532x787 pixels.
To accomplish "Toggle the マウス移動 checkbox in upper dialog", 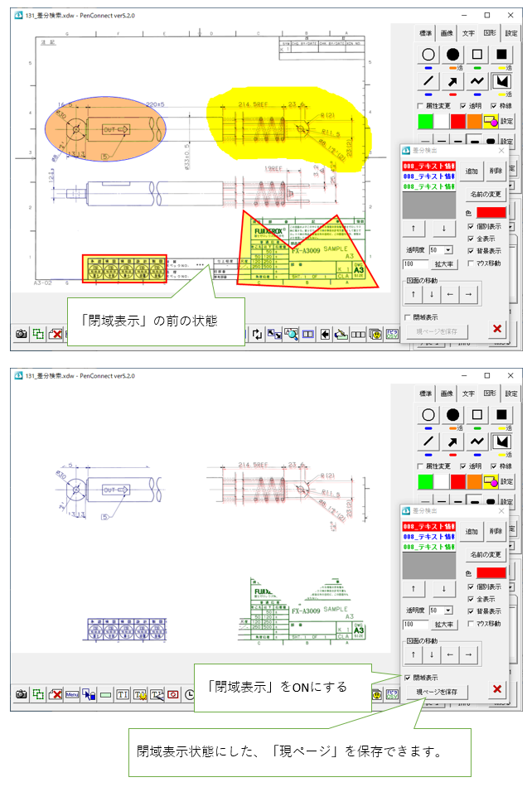I will [x=472, y=263].
